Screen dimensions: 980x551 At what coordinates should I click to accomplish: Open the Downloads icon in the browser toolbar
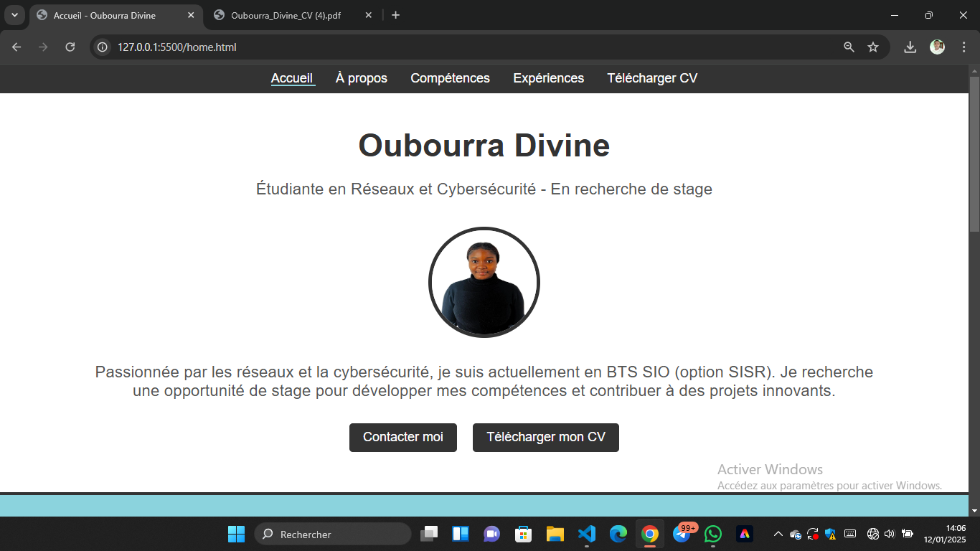910,47
